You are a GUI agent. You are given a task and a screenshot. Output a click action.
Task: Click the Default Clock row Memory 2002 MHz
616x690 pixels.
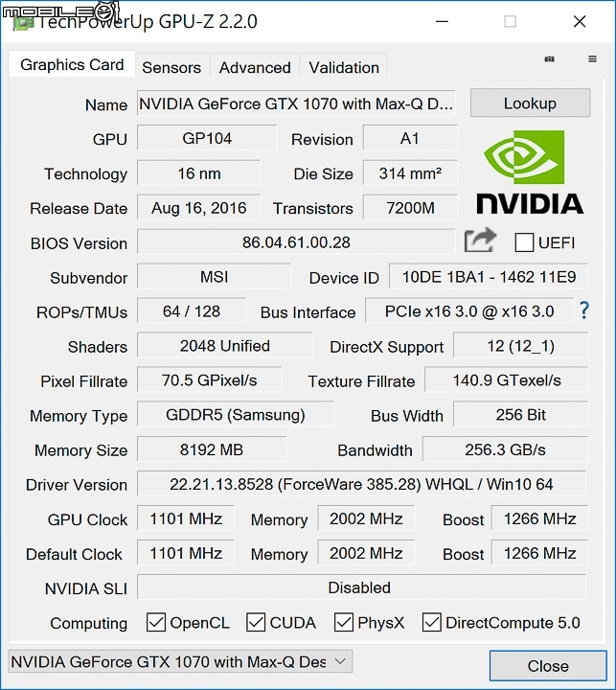(x=366, y=553)
